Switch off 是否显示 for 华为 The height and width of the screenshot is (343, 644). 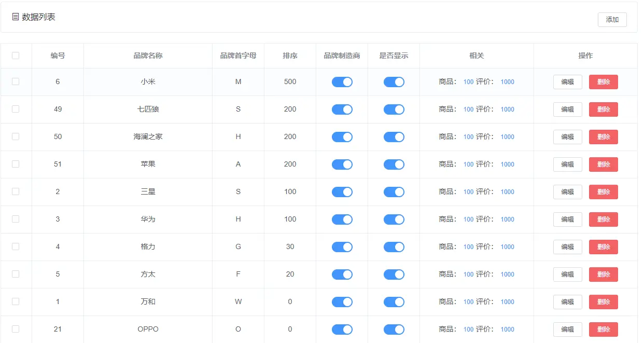pos(394,219)
